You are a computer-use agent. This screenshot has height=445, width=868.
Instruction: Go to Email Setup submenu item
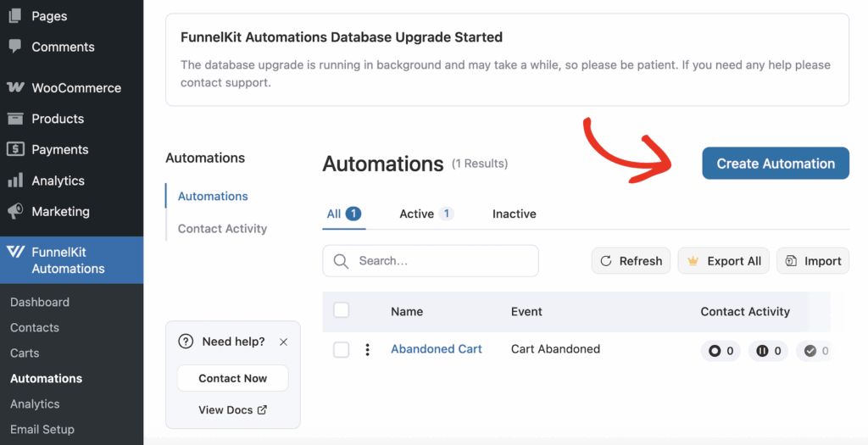[x=42, y=430]
